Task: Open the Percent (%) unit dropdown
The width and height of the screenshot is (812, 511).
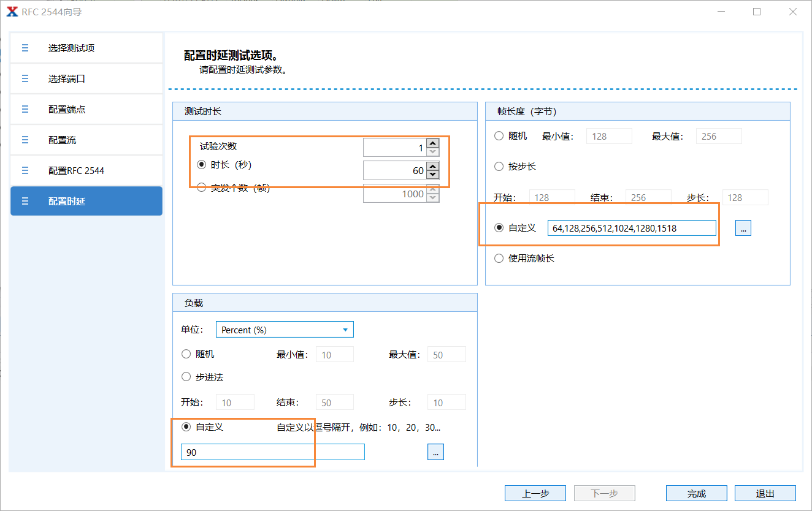Action: 285,329
